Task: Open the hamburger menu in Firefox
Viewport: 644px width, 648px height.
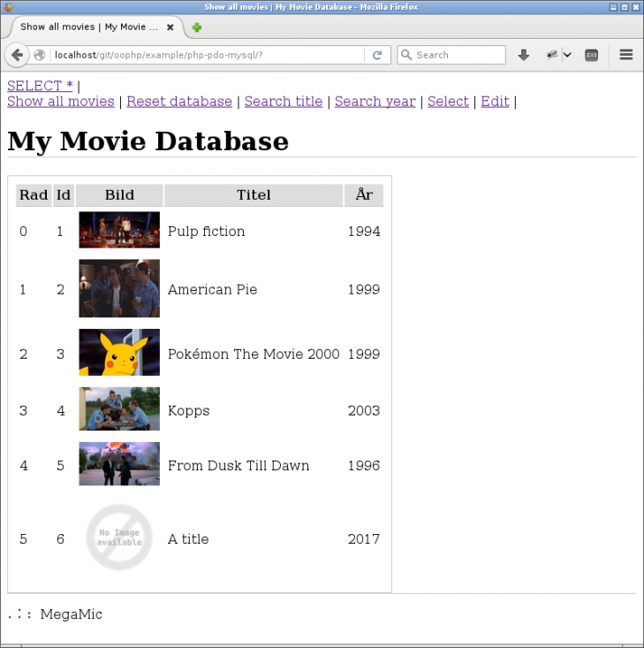Action: coord(626,55)
